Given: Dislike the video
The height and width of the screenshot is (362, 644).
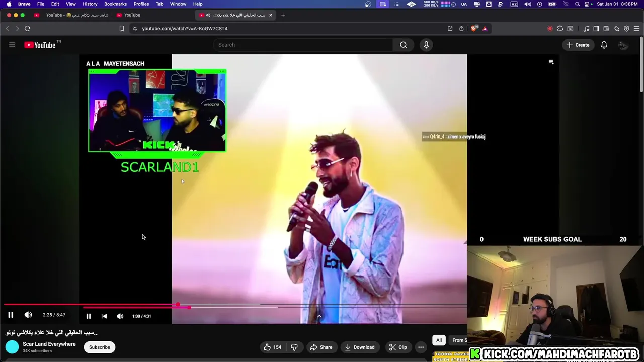Looking at the screenshot, I should click(294, 347).
